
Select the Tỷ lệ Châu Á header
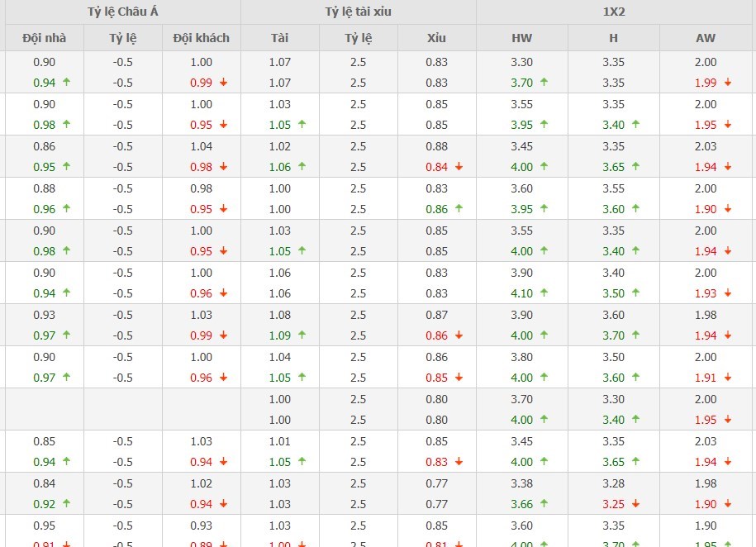click(123, 12)
